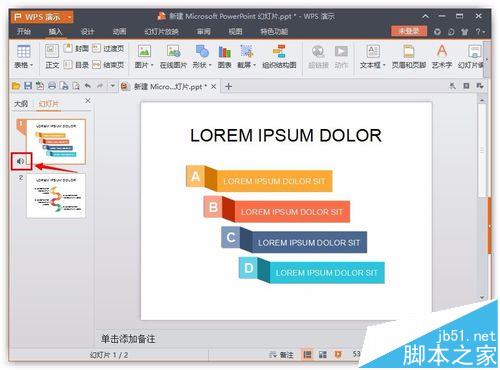
Task: Expand the 形状 dropdown arrow
Action: (210, 65)
